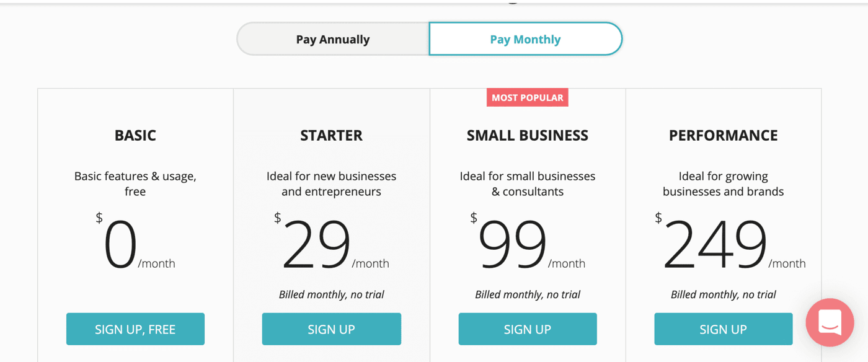868x362 pixels.
Task: Click the SMALL BUSINESS plan heading
Action: pyautogui.click(x=527, y=136)
